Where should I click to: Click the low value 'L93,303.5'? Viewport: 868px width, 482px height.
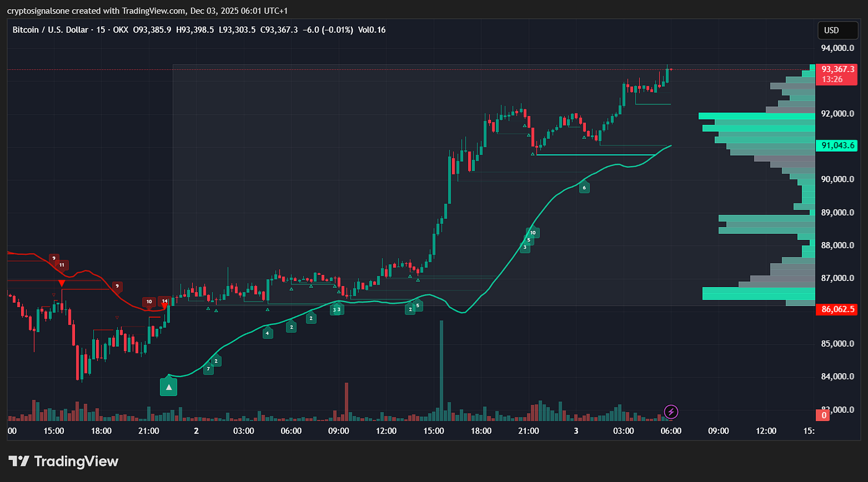click(x=237, y=30)
